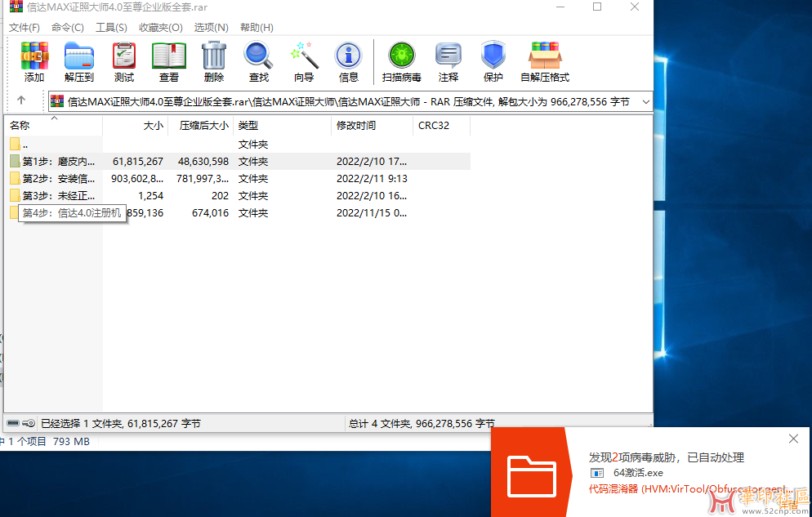Image resolution: width=812 pixels, height=517 pixels.
Task: Click the 代码混淆器 threat description link
Action: (x=691, y=488)
